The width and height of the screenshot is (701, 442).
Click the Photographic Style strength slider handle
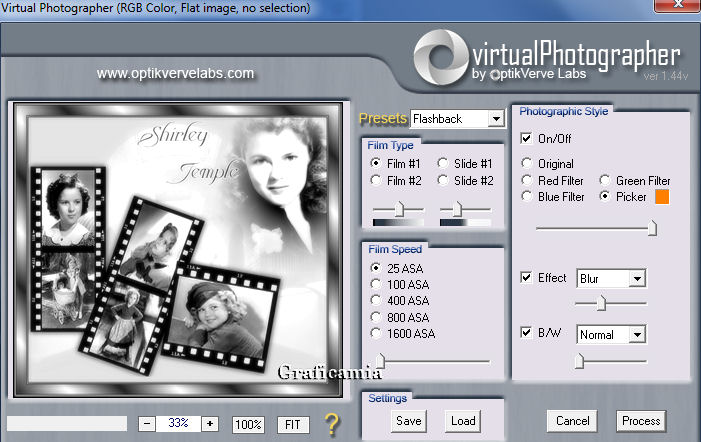pyautogui.click(x=652, y=228)
